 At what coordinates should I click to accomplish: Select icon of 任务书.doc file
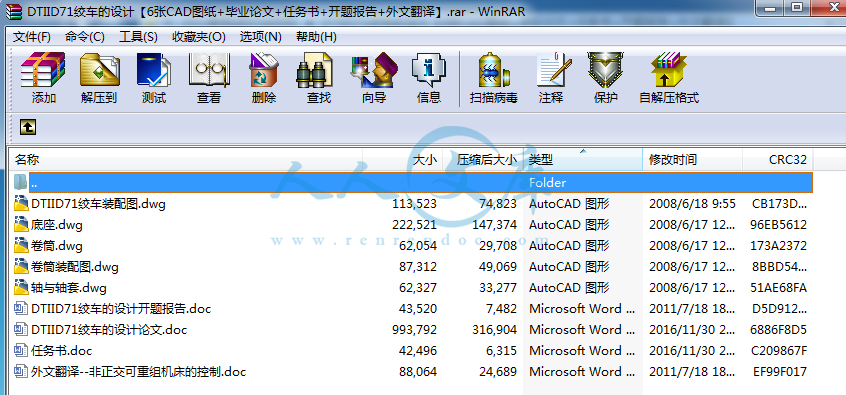pyautogui.click(x=21, y=351)
